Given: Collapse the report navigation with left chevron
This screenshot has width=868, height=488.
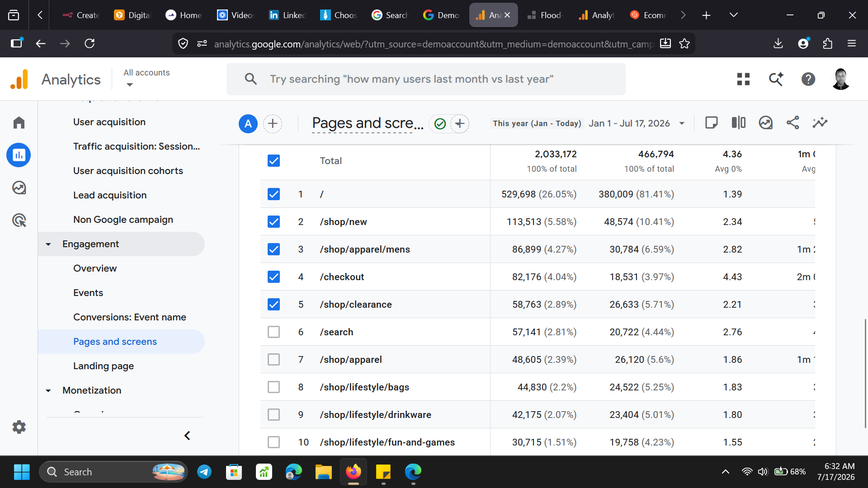Looking at the screenshot, I should click(x=187, y=436).
